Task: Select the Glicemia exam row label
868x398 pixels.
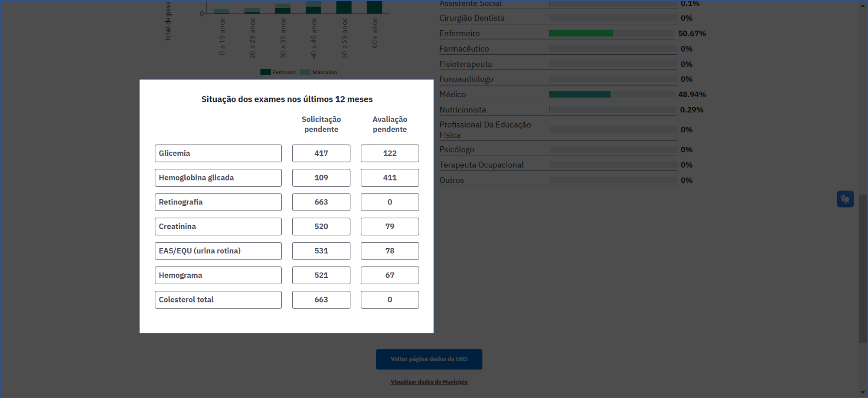Action: click(x=218, y=153)
